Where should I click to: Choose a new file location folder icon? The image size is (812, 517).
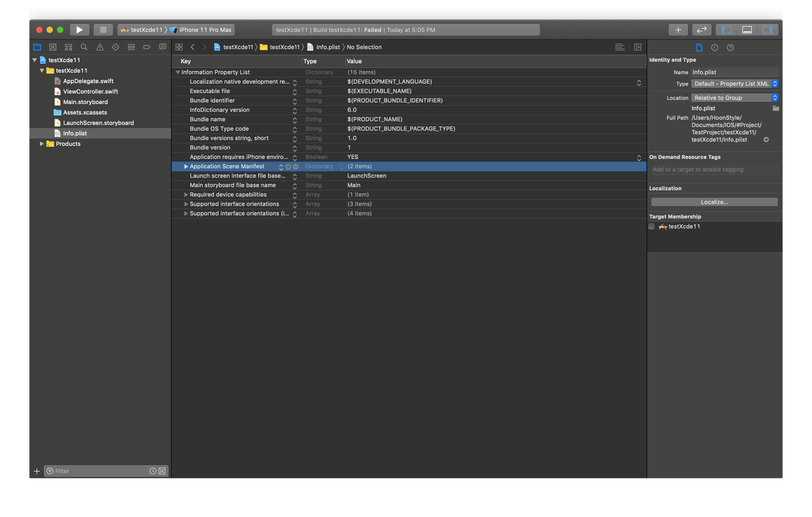[x=776, y=108]
